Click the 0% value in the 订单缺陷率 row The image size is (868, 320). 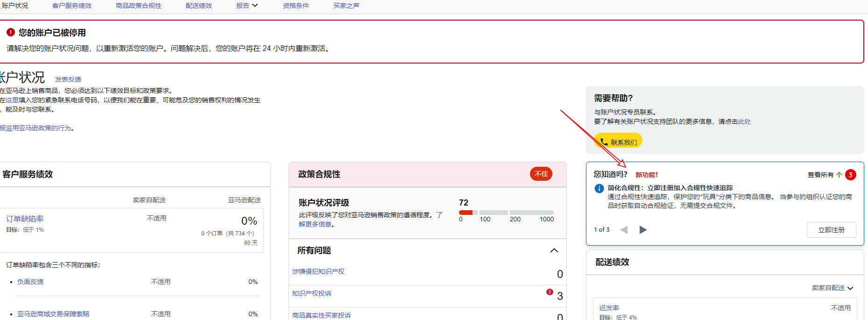click(x=249, y=220)
